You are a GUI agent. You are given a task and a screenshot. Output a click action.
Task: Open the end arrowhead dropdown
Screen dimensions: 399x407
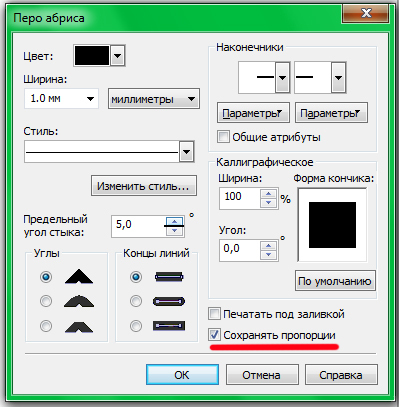[x=338, y=78]
